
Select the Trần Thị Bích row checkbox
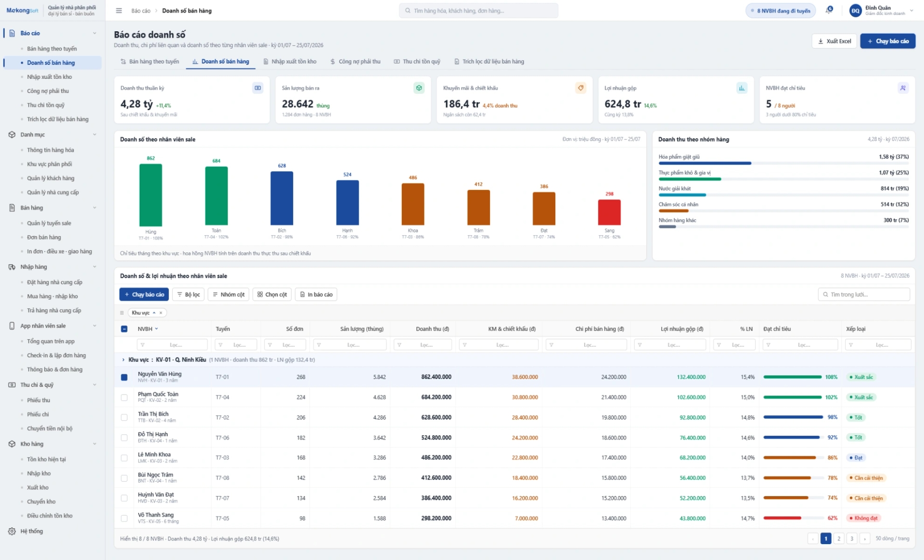[124, 418]
